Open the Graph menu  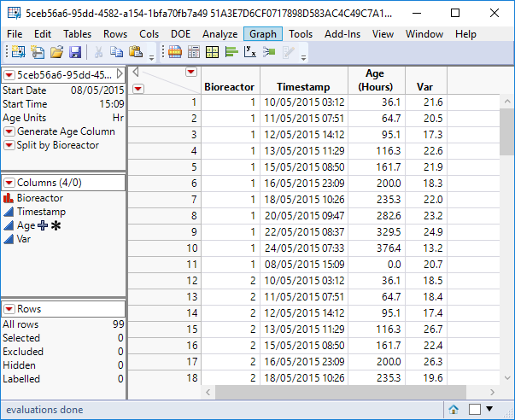click(x=263, y=33)
